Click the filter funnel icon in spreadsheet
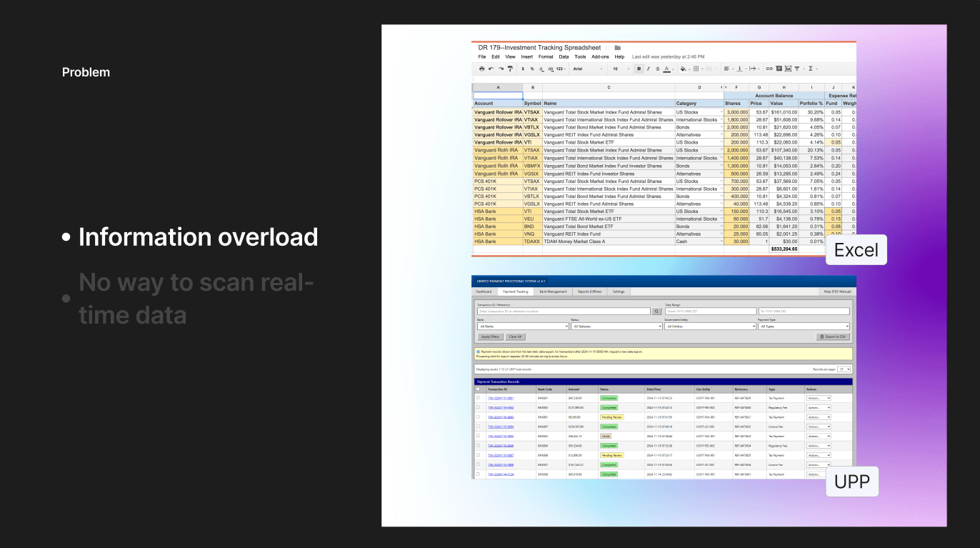 797,69
